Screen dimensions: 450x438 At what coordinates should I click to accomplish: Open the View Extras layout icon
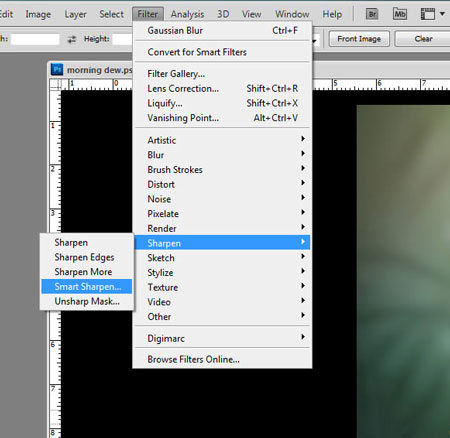pos(428,14)
